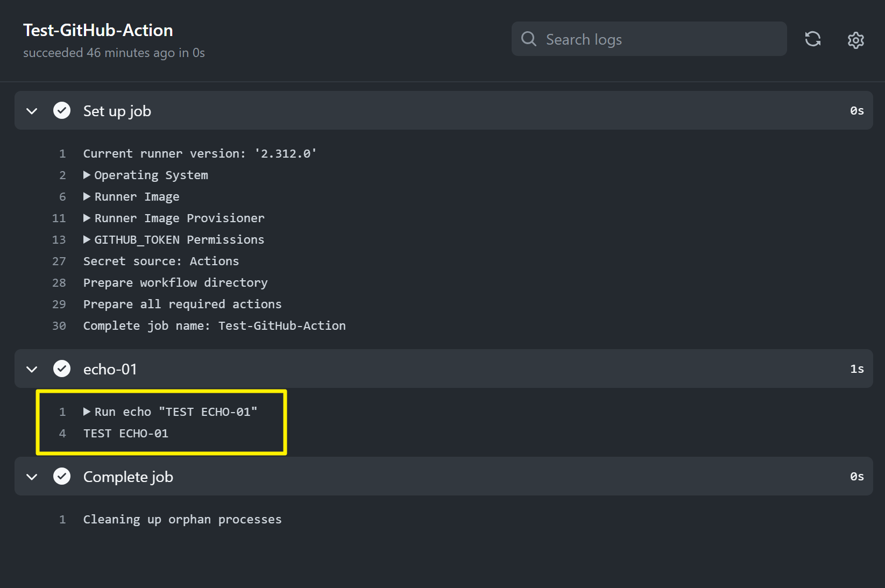
Task: Click line number 27 link
Action: 59,261
